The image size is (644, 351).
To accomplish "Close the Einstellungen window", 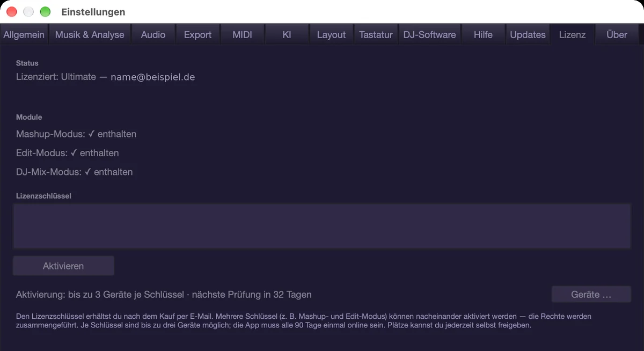I will coord(12,12).
